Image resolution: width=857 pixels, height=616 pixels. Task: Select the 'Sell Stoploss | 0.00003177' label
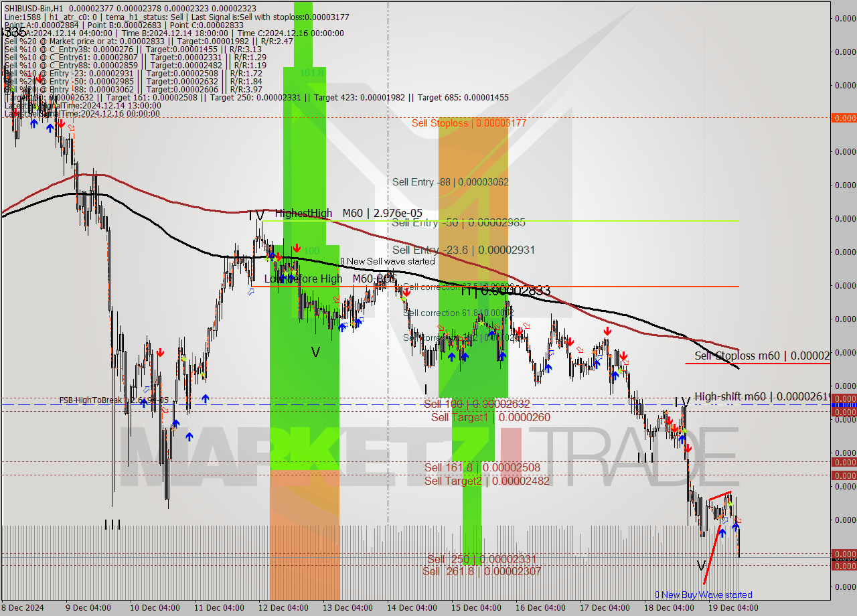click(x=469, y=123)
